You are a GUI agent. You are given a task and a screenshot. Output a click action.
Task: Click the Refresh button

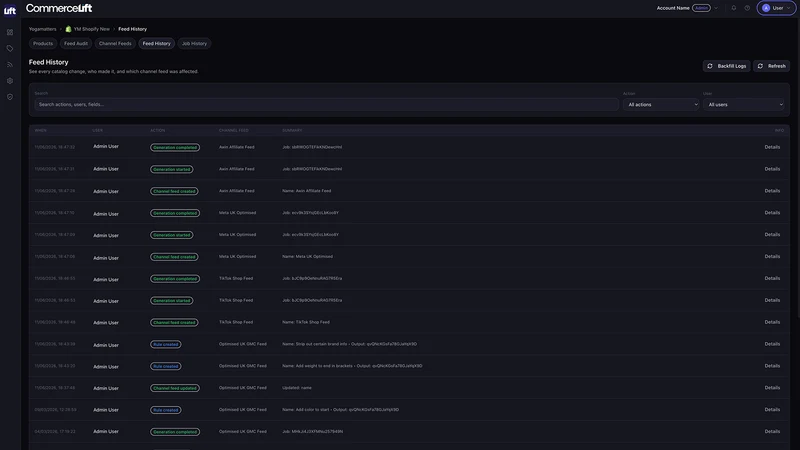[x=771, y=66]
